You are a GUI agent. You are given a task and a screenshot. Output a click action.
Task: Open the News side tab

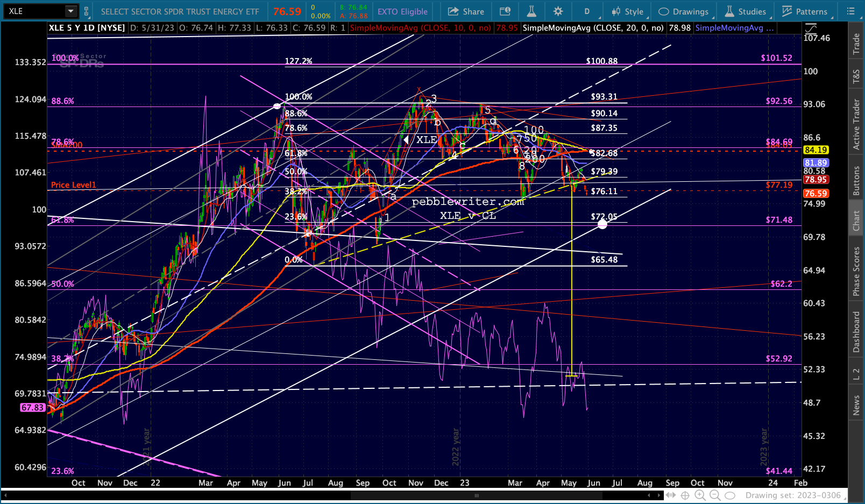pos(856,406)
